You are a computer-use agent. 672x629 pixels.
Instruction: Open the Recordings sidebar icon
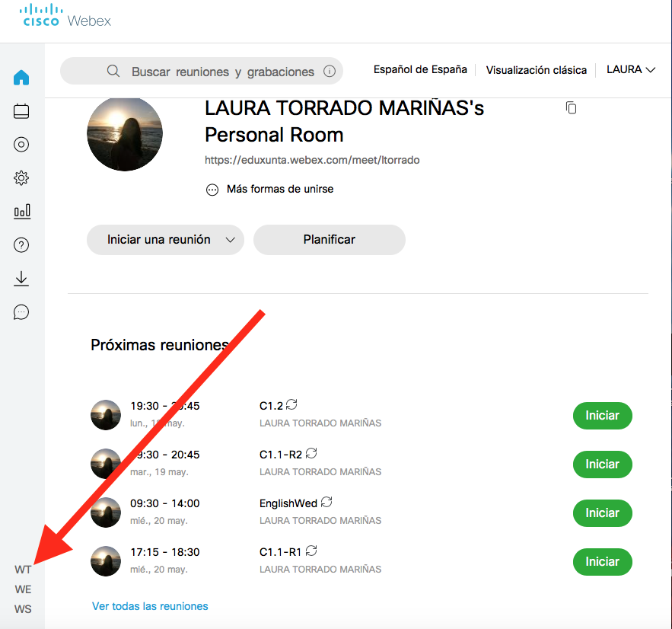pyautogui.click(x=21, y=145)
